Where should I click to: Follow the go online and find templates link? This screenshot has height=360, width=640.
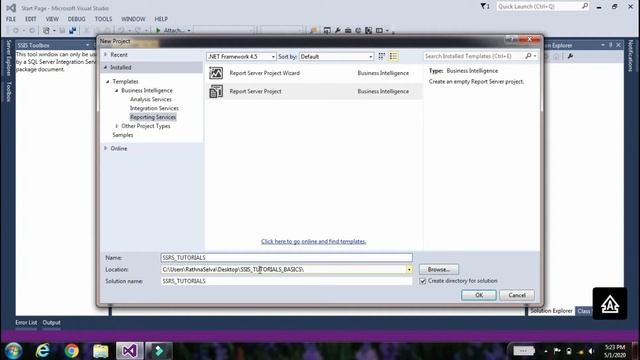click(x=313, y=241)
